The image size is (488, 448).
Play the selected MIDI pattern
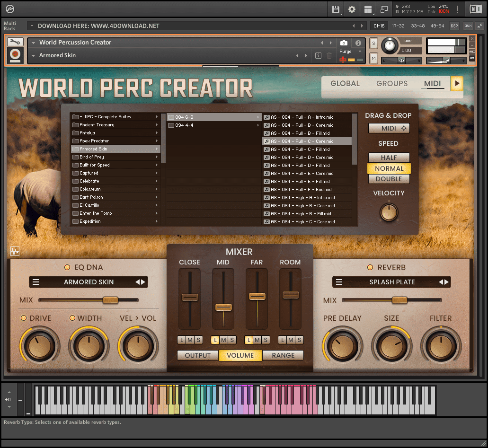pyautogui.click(x=457, y=83)
